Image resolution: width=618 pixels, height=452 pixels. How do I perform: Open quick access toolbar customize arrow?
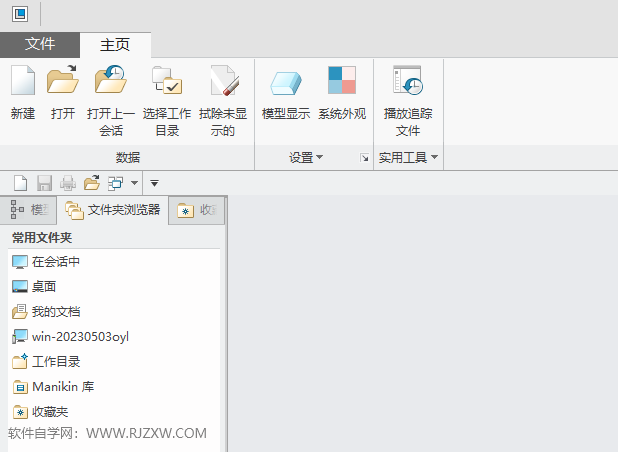(154, 183)
